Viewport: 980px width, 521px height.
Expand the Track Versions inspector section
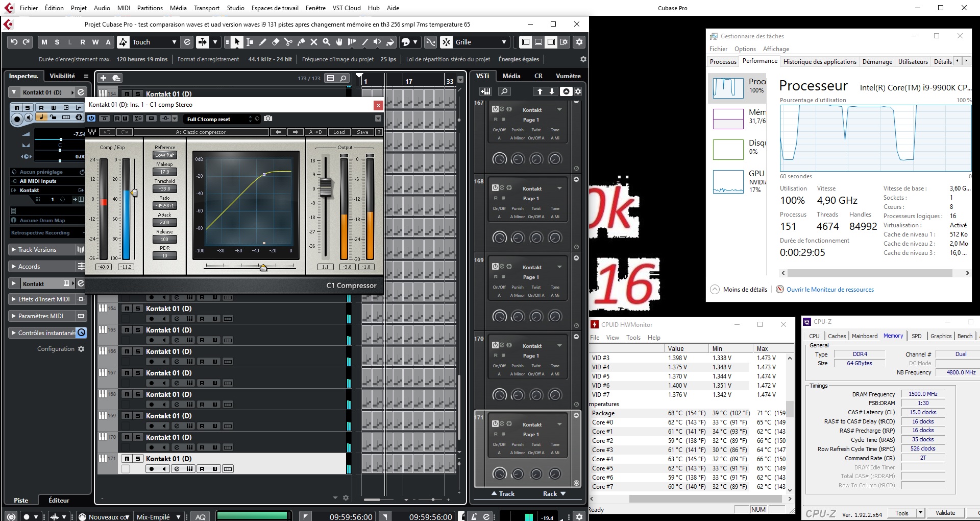(13, 250)
